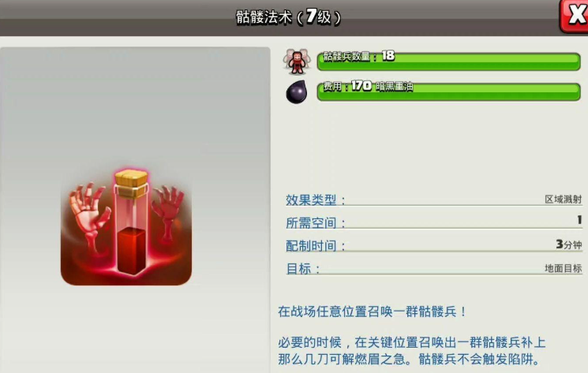Tap the 所需空间 value number 1
The width and height of the screenshot is (588, 373).
point(579,220)
